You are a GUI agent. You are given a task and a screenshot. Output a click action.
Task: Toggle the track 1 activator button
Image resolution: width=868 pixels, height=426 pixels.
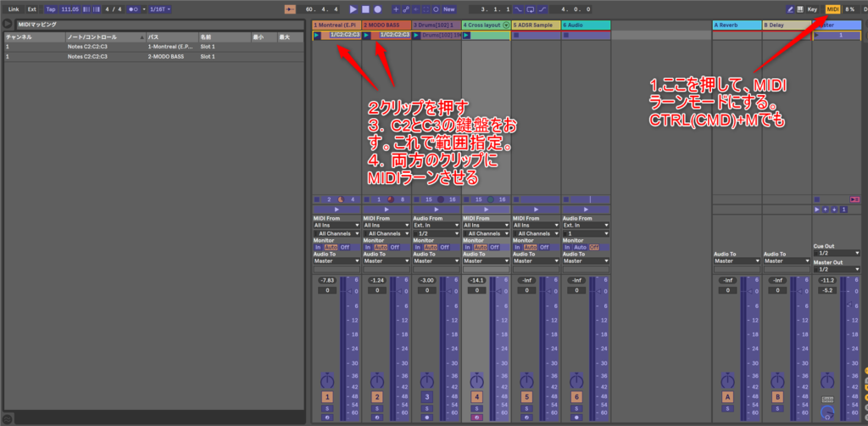click(326, 397)
